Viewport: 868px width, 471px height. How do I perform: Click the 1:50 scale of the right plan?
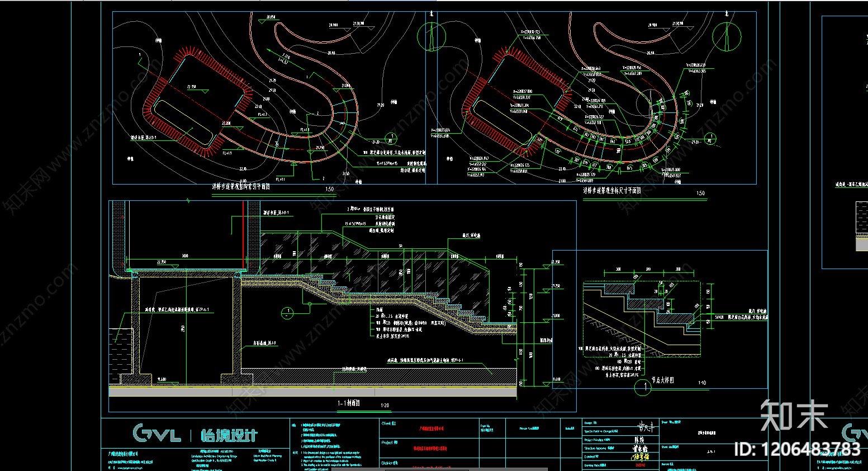(700, 194)
